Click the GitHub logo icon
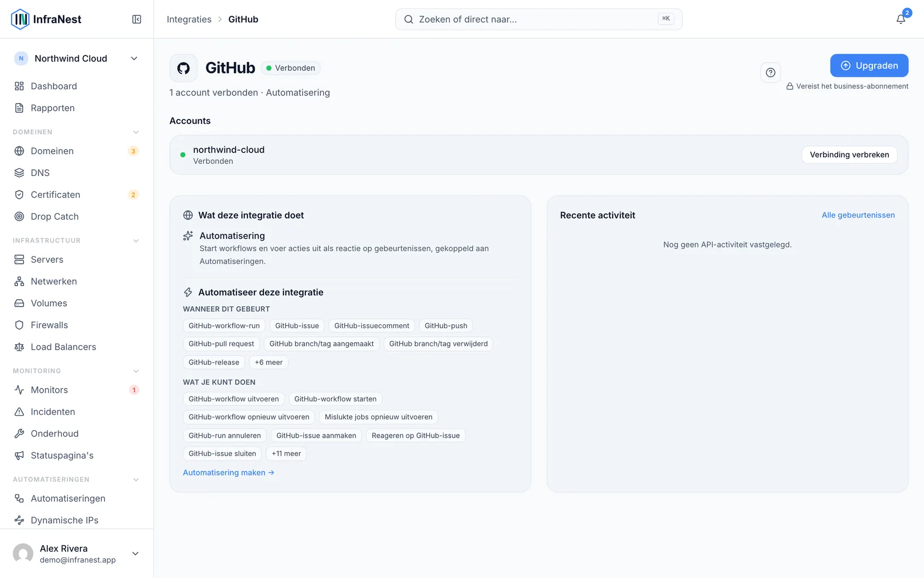Image resolution: width=924 pixels, height=578 pixels. (x=183, y=68)
